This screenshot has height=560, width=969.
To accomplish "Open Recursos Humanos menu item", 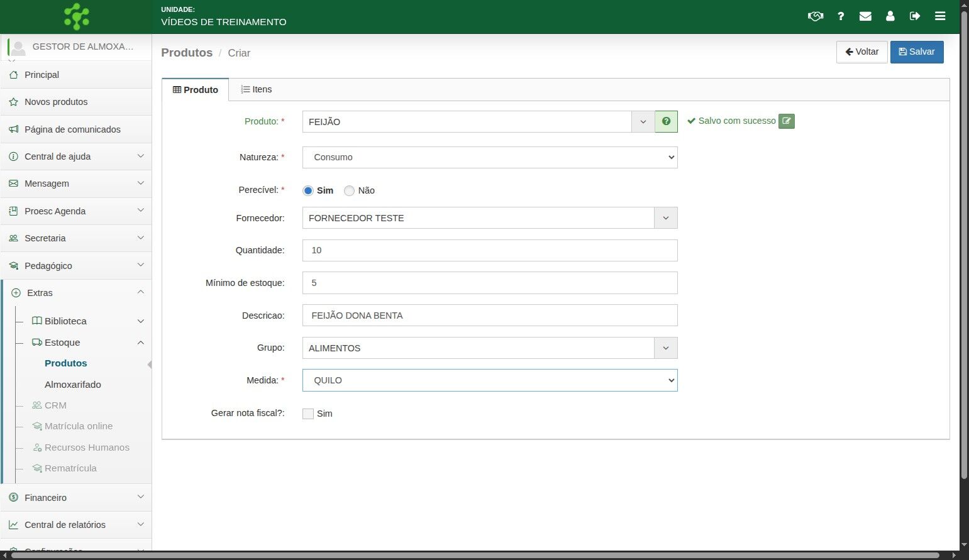I will pyautogui.click(x=87, y=447).
